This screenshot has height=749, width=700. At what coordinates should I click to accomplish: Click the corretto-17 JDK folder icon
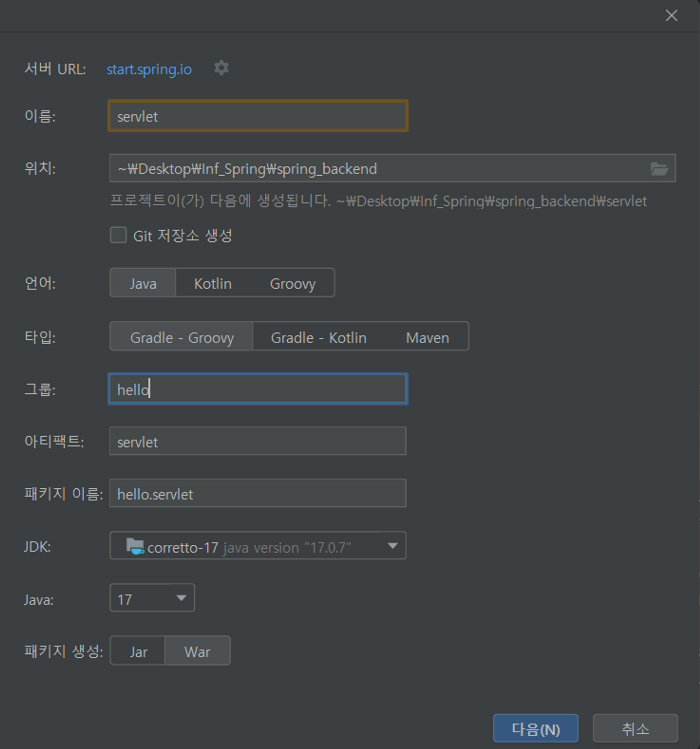tap(135, 546)
